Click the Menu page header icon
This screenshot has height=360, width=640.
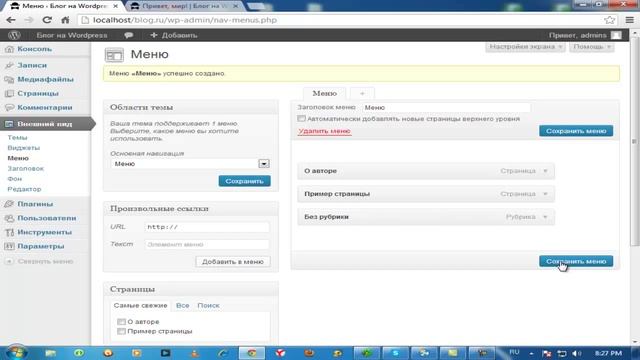coord(114,55)
